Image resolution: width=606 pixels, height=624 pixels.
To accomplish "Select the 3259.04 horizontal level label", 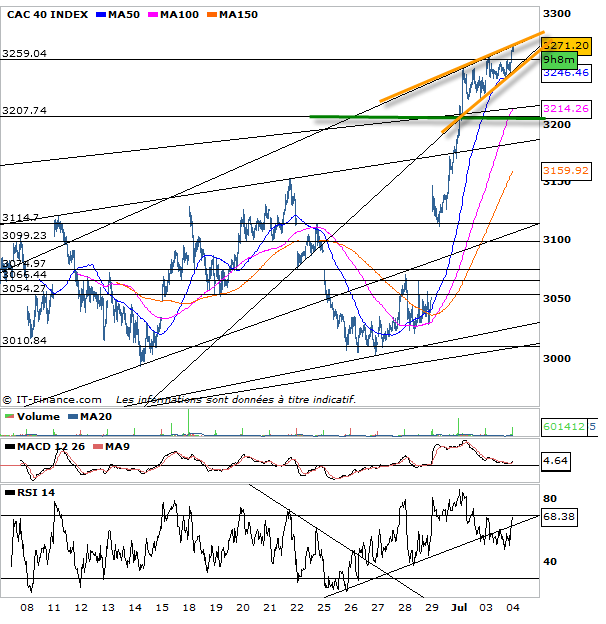I will [26, 54].
